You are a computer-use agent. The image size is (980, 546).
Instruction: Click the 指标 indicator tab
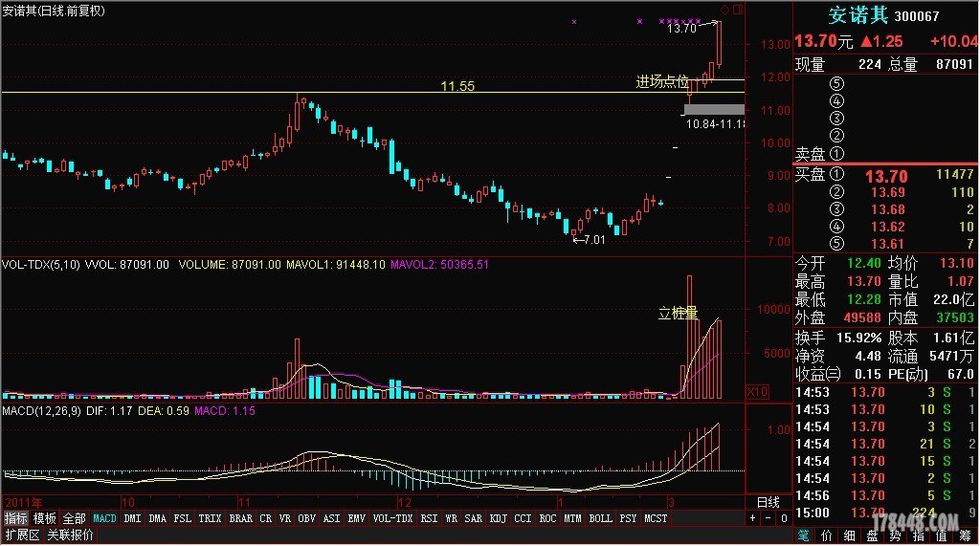point(16,518)
